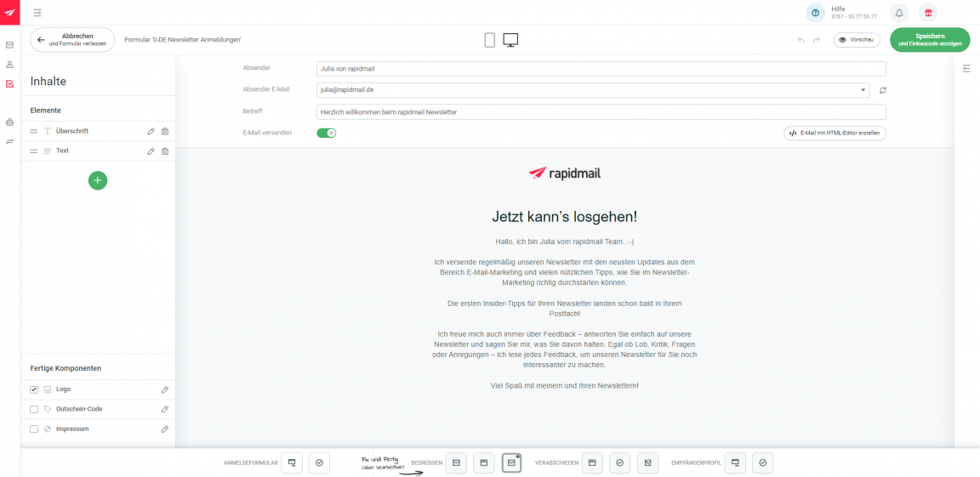Undo the last change

(801, 40)
